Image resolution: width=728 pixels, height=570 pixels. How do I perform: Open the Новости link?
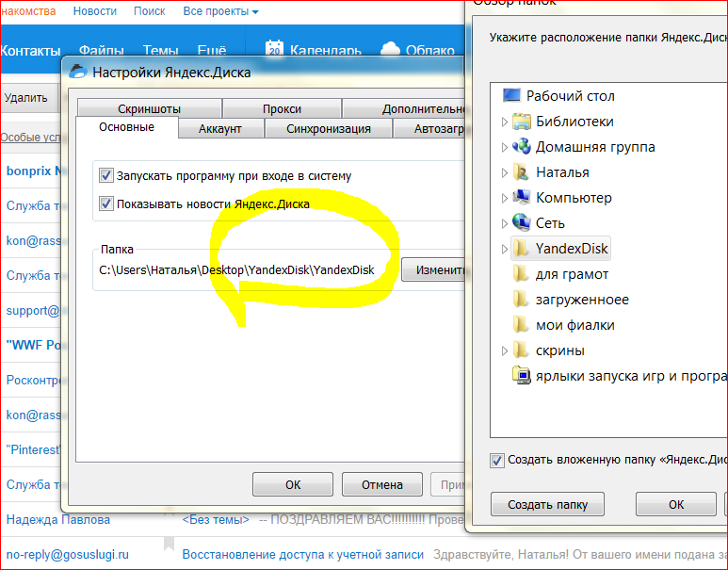pos(95,11)
